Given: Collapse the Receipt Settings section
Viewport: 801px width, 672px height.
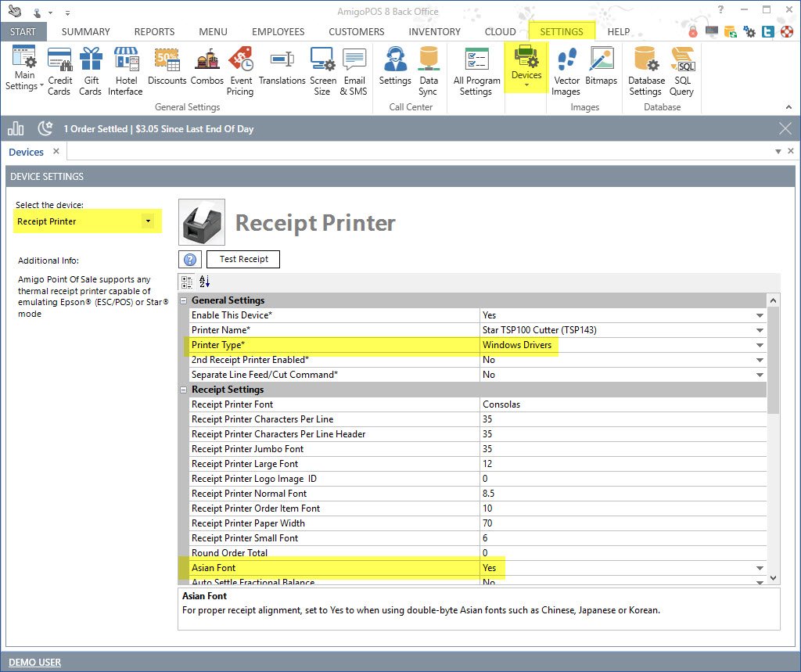Looking at the screenshot, I should pyautogui.click(x=184, y=390).
